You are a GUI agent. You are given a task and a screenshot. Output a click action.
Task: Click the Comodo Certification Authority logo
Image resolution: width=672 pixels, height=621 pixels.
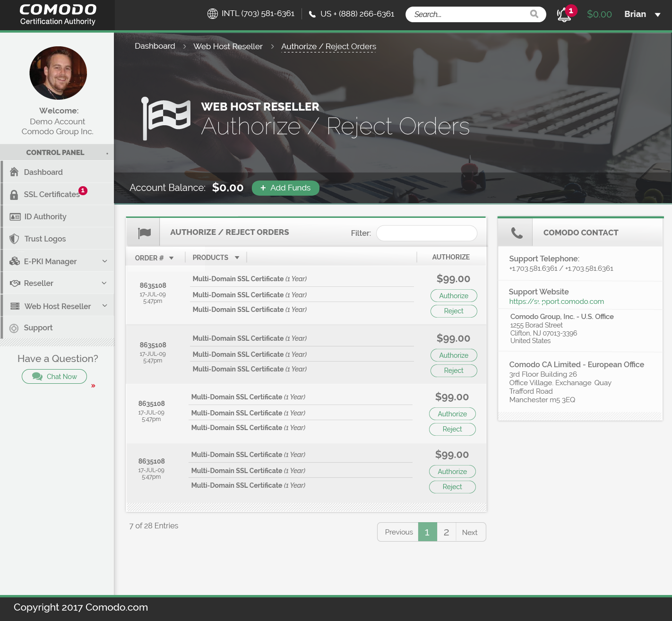(x=58, y=15)
